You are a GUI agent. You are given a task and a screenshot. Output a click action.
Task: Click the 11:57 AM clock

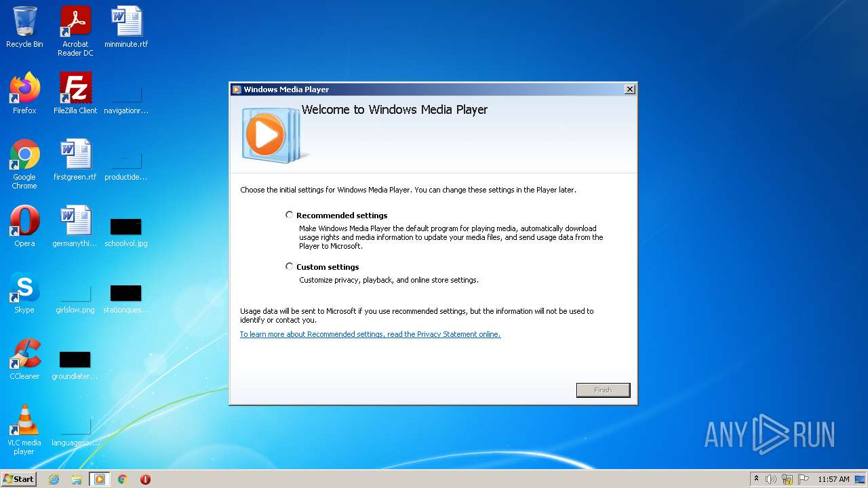pos(833,479)
